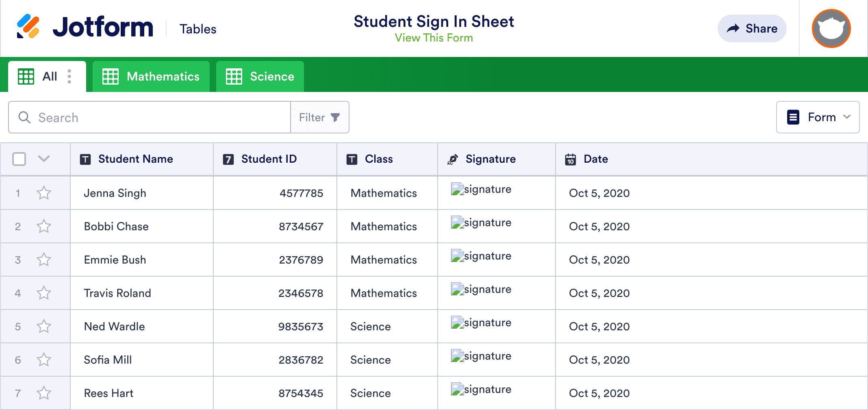Switch to the Mathematics tab

151,76
